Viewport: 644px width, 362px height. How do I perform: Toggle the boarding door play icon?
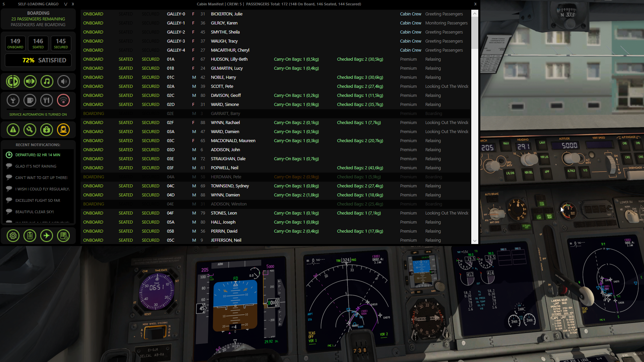(13, 81)
